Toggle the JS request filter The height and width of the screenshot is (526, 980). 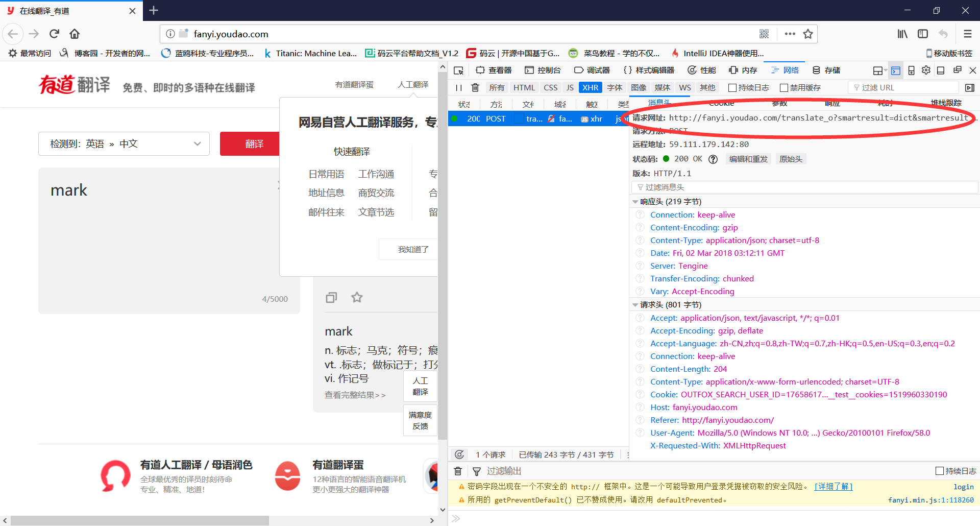[x=570, y=88]
